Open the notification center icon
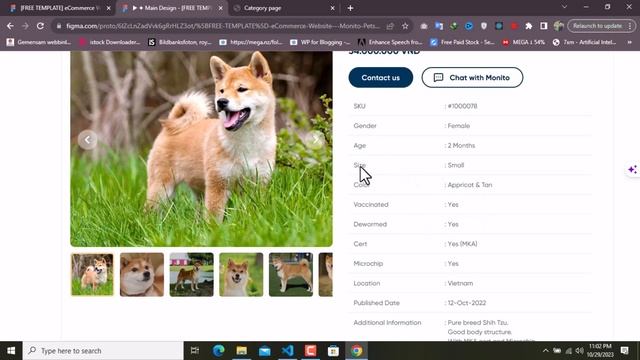Viewport: 640px width, 360px height. tap(624, 351)
